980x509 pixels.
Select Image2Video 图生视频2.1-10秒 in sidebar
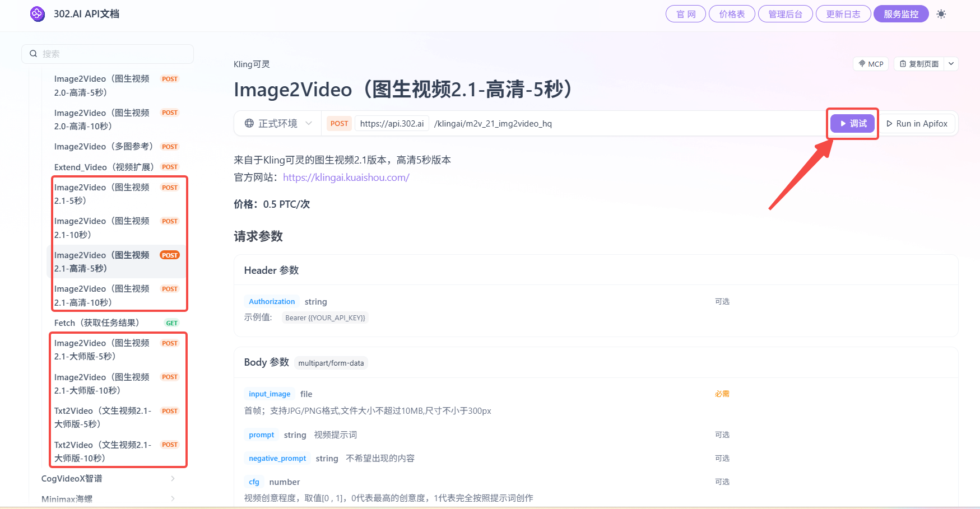(x=117, y=228)
